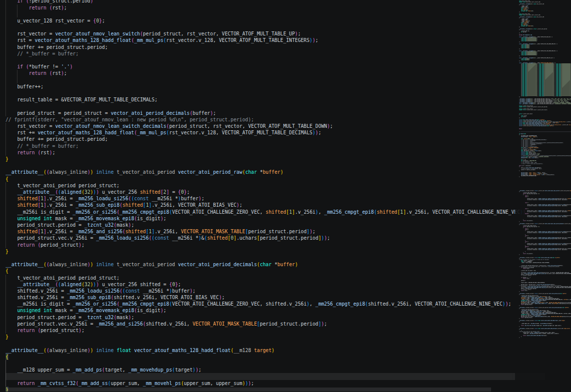Click the 'rst += vector_atouf_maths_128_hadd_float' line
The height and width of the screenshot is (392, 571).
point(169,132)
